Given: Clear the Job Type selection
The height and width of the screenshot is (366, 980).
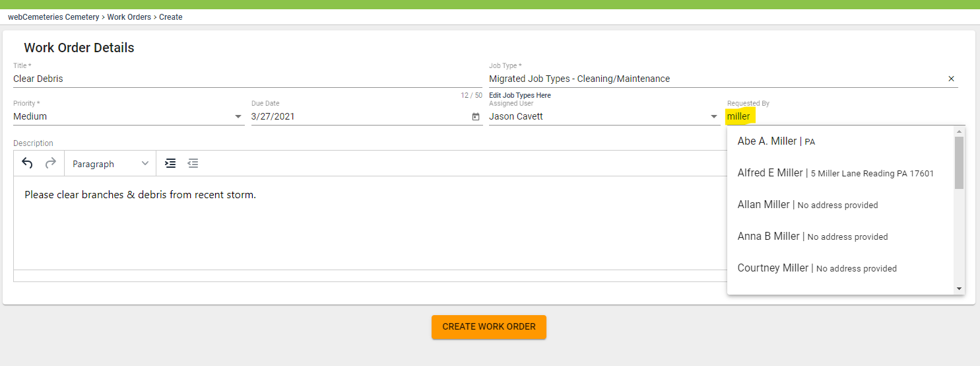Looking at the screenshot, I should 951,79.
